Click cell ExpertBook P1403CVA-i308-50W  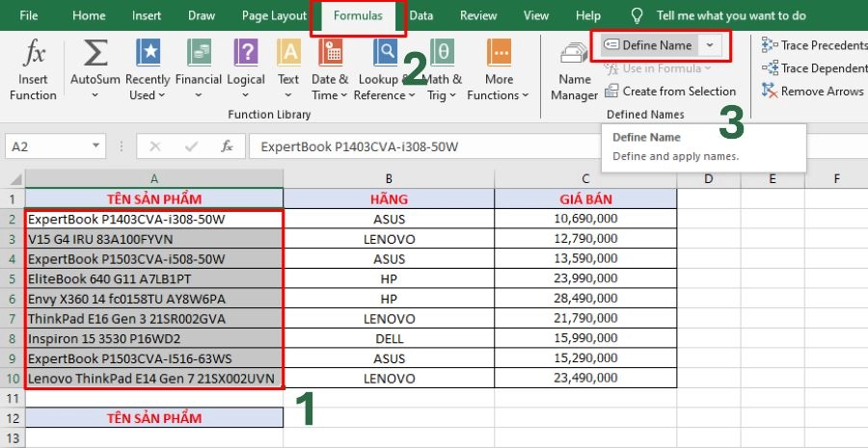(x=154, y=219)
